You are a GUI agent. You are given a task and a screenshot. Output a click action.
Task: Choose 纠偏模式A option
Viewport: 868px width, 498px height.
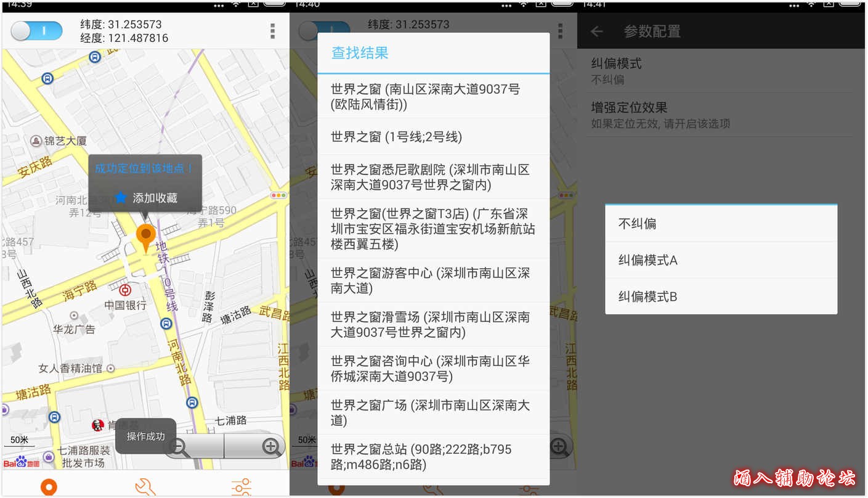click(x=721, y=260)
